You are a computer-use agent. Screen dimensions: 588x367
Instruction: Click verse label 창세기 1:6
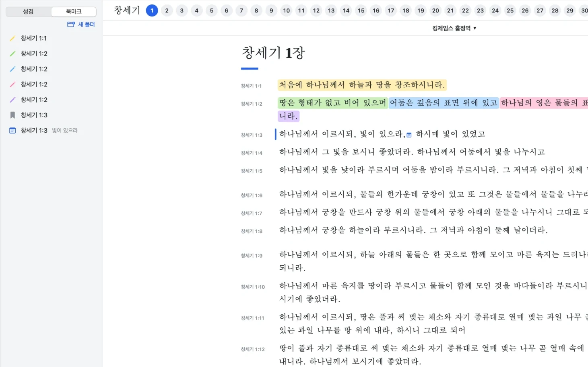252,196
